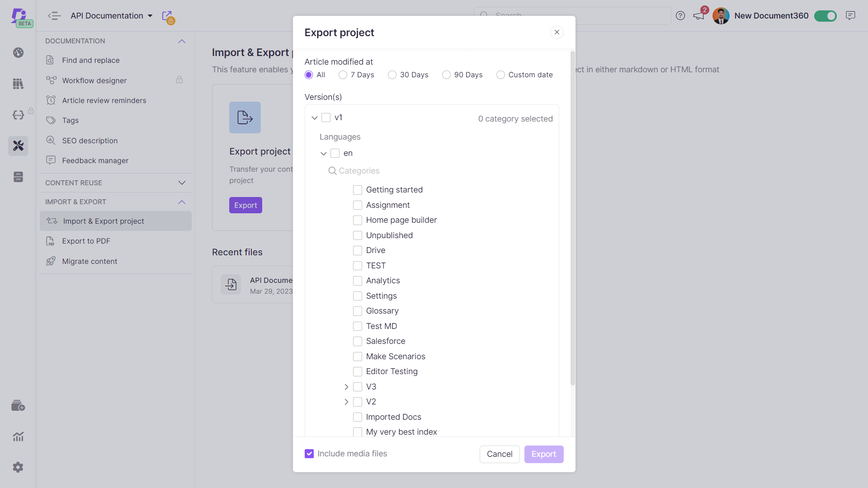Open Migrate content menu item
The width and height of the screenshot is (868, 488).
click(90, 261)
